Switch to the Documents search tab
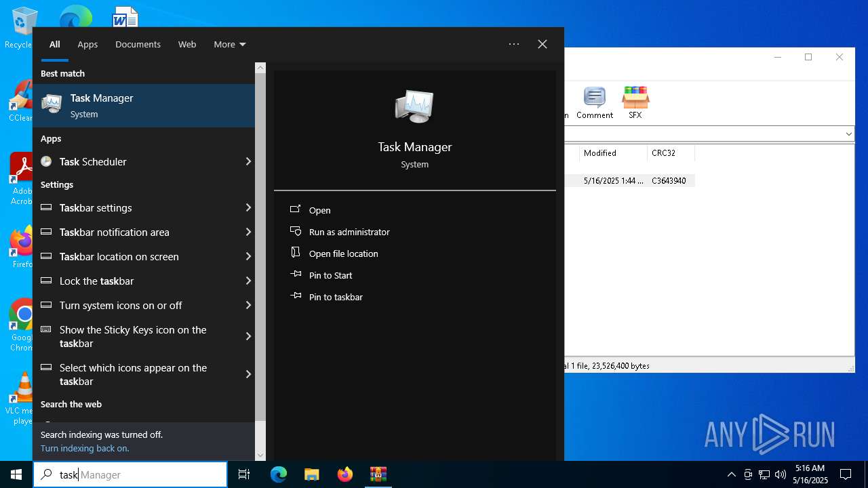Image resolution: width=868 pixels, height=488 pixels. (x=138, y=44)
